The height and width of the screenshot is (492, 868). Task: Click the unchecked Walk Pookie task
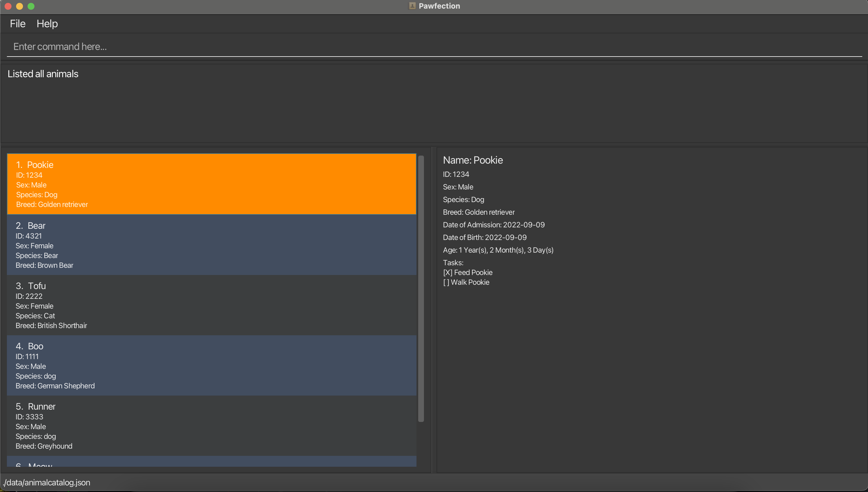click(466, 282)
